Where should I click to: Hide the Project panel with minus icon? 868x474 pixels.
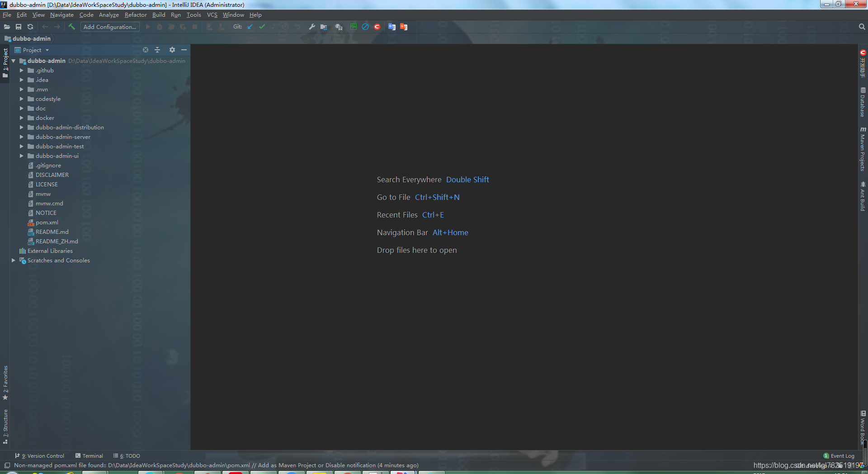tap(184, 50)
